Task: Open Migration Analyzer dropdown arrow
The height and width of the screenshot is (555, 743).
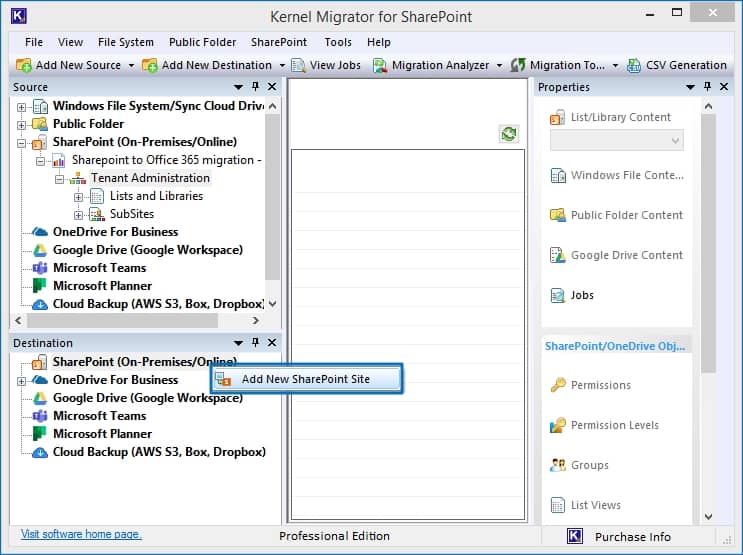Action: click(499, 65)
